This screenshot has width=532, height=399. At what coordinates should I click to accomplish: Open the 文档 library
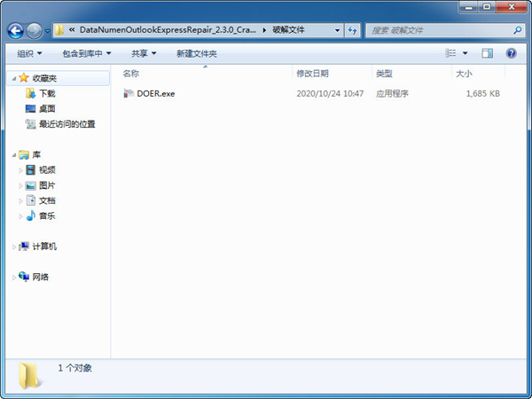47,201
